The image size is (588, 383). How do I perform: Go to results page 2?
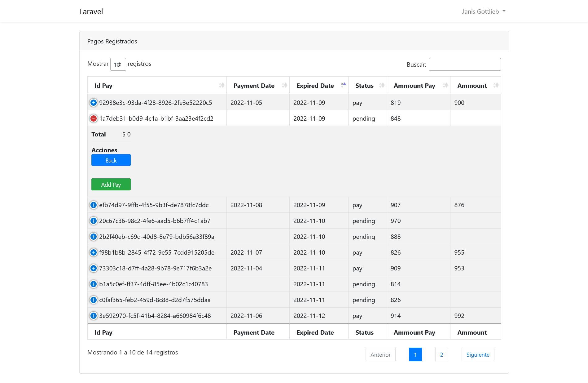441,354
